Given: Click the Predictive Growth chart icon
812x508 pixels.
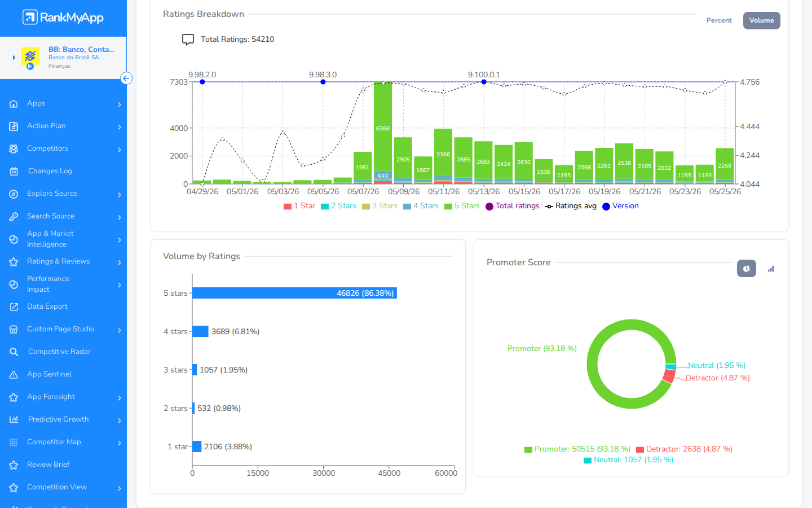Looking at the screenshot, I should coord(14,419).
